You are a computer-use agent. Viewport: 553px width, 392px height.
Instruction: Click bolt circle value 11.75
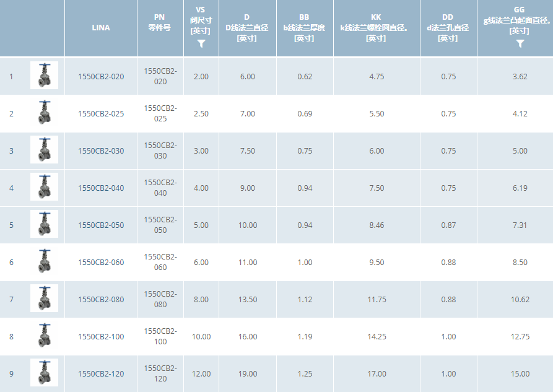(x=377, y=300)
